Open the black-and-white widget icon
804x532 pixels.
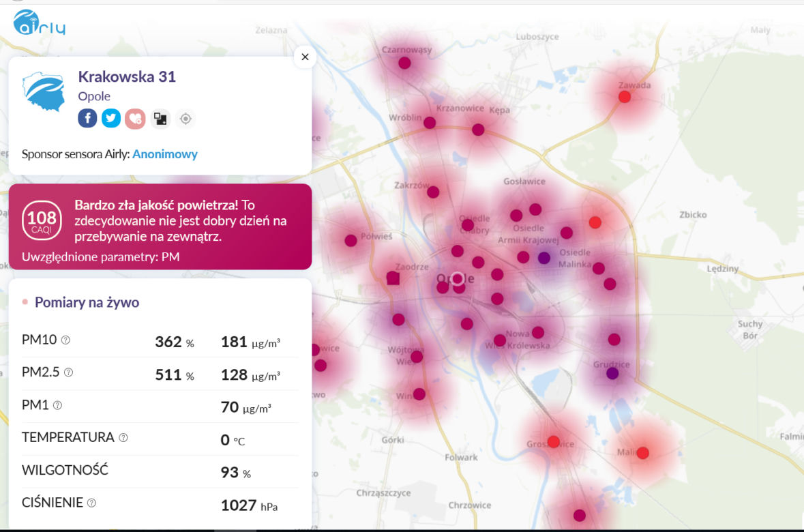click(x=160, y=119)
